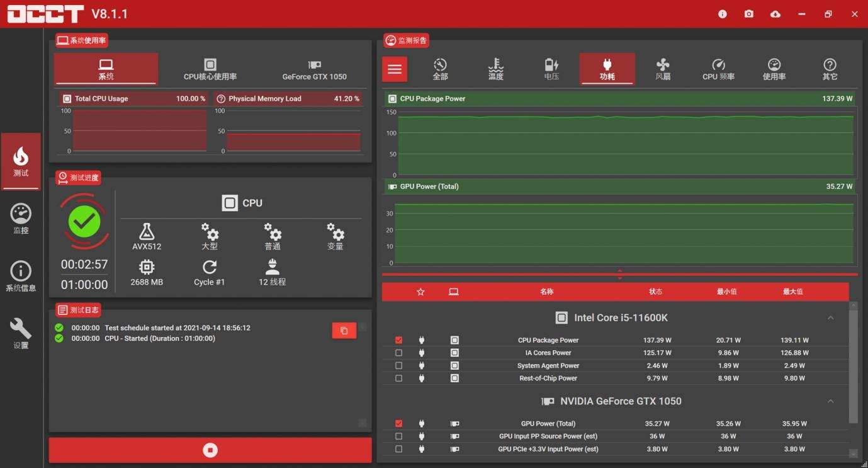Click the test schedule started log entry
This screenshot has width=868, height=468.
coord(178,328)
